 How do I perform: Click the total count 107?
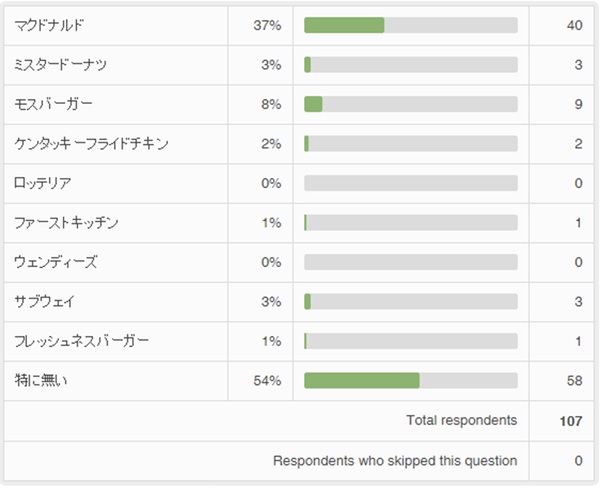click(x=571, y=421)
